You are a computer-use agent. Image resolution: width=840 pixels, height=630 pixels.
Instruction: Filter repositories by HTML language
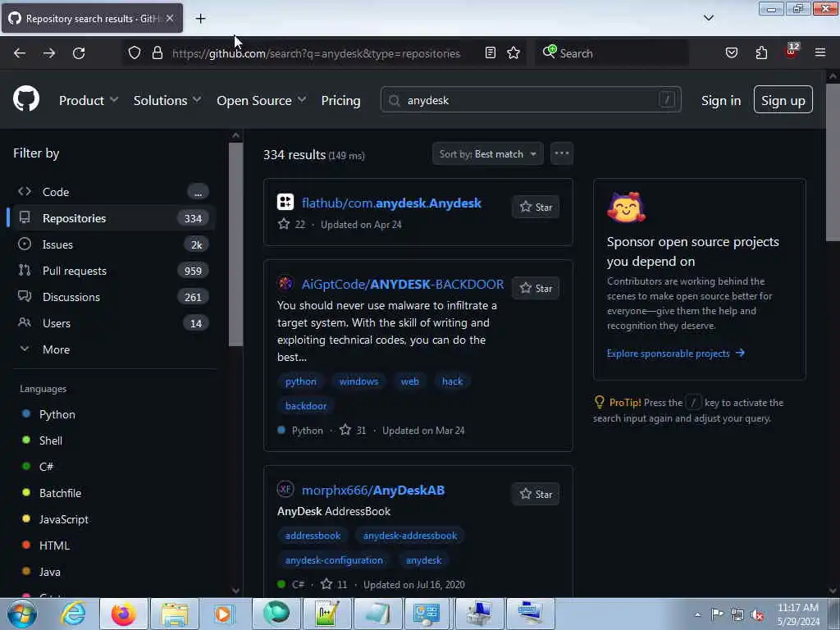click(54, 546)
